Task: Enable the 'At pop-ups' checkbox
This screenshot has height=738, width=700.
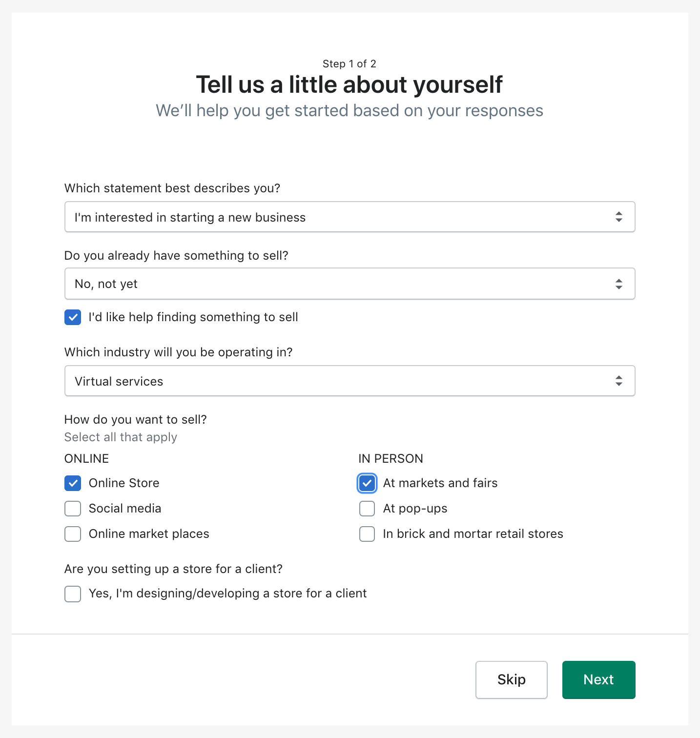Action: point(367,509)
